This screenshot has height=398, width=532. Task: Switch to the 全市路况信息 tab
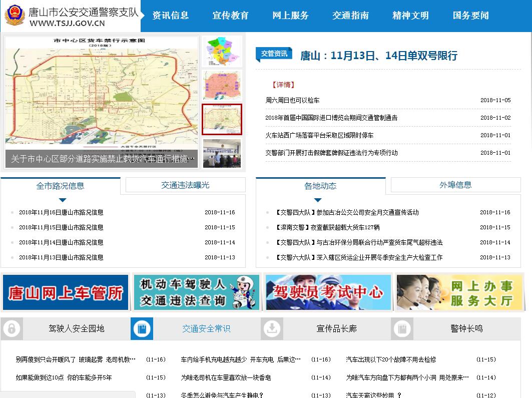[60, 186]
